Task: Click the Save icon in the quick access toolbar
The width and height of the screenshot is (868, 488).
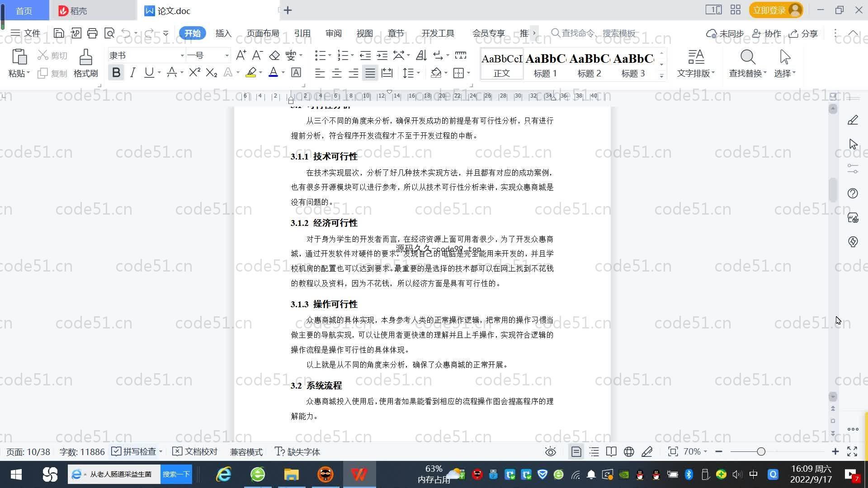Action: (x=58, y=33)
